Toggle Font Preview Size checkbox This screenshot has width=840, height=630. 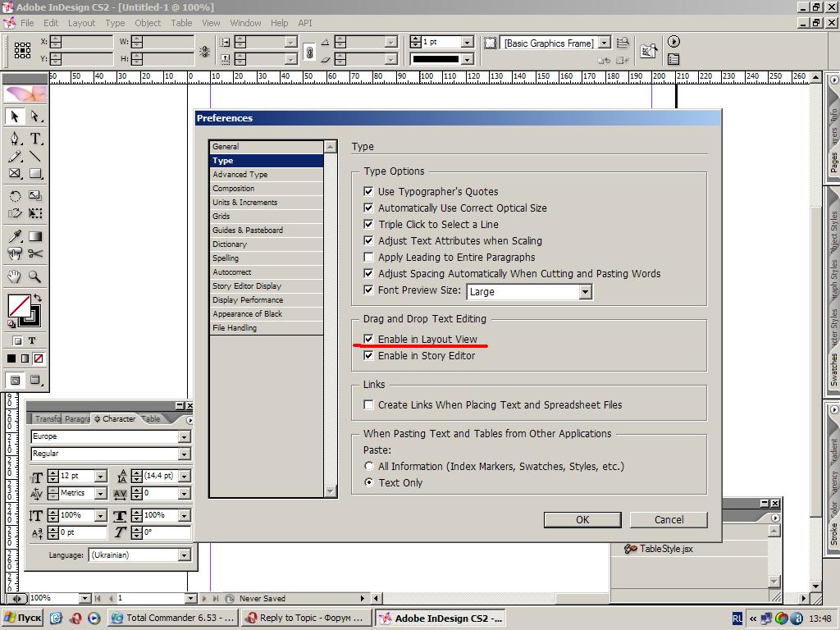point(368,290)
